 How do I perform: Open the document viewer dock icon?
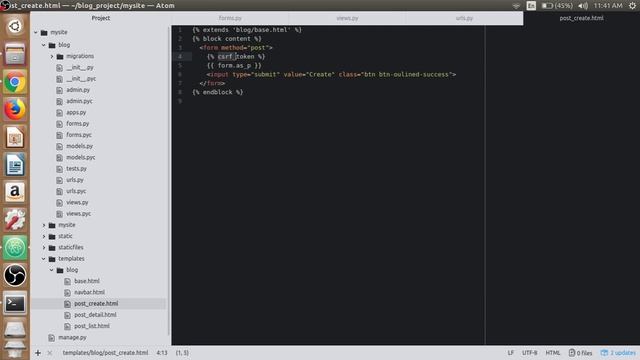[x=15, y=137]
